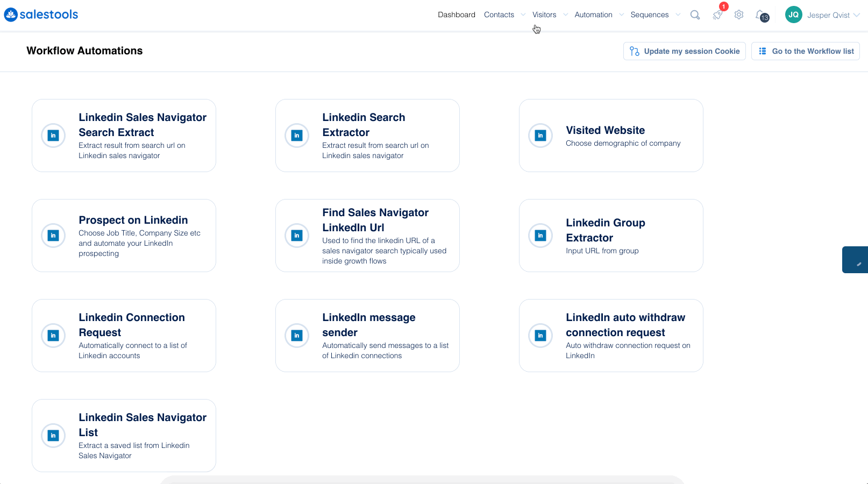Viewport: 868px width, 484px height.
Task: Expand the Visitors dropdown chevron
Action: pos(565,15)
